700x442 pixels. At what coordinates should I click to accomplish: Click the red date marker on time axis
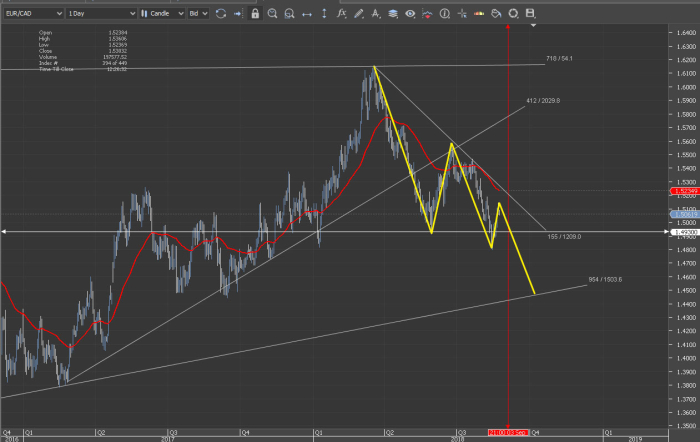coord(508,432)
